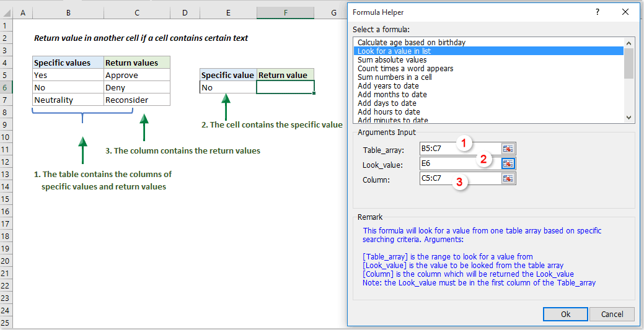Select 'Add hours to date' formula
Screen dimensions: 644x330
click(x=488, y=111)
